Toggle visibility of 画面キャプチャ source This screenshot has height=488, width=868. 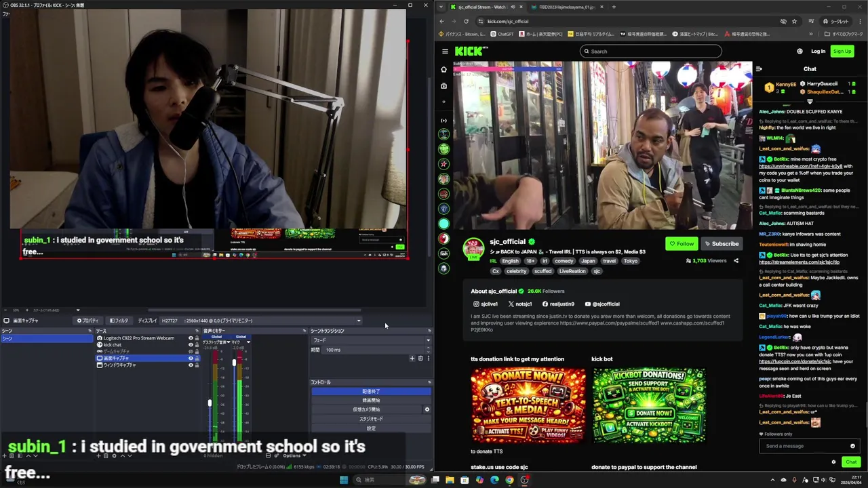pyautogui.click(x=191, y=358)
